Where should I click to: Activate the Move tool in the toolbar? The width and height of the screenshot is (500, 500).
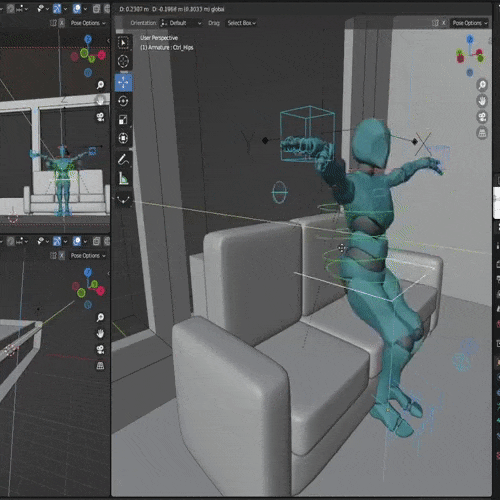(x=123, y=82)
